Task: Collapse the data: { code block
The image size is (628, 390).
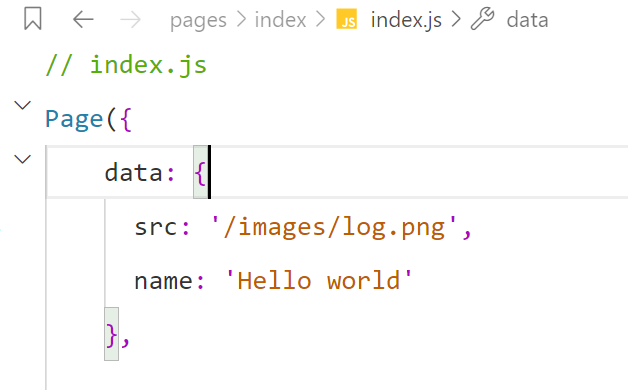Action: (x=22, y=159)
